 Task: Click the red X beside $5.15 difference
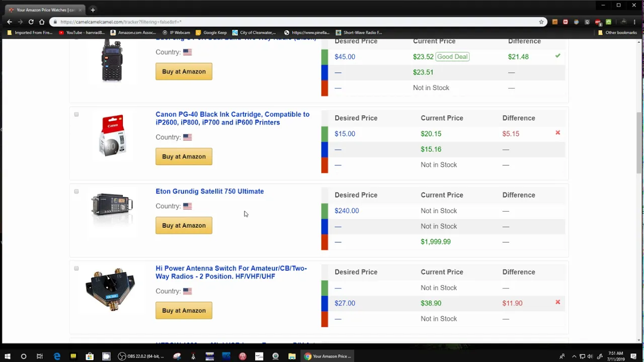557,133
